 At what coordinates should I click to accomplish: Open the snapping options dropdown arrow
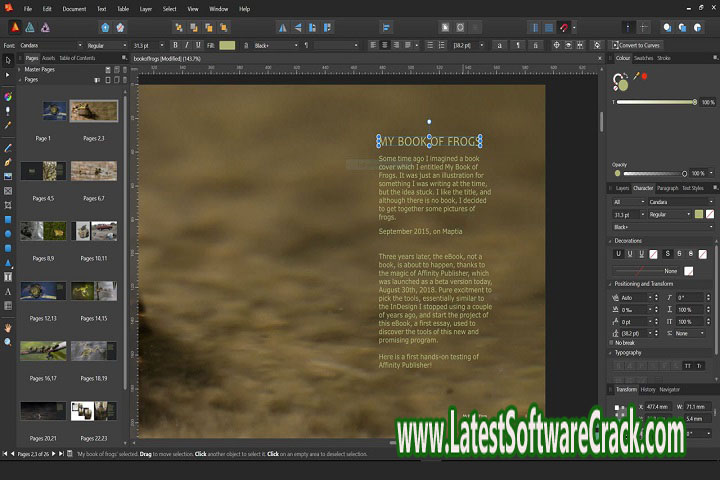[x=574, y=28]
